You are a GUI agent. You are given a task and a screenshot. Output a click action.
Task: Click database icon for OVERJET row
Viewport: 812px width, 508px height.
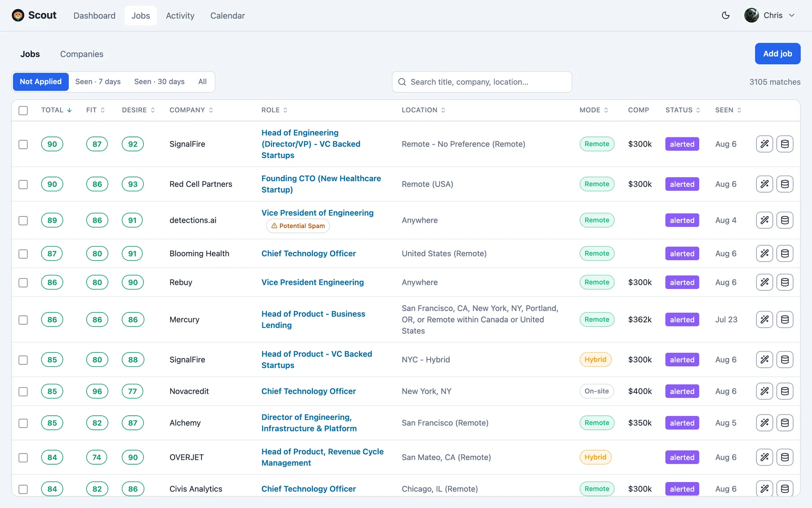tap(785, 457)
